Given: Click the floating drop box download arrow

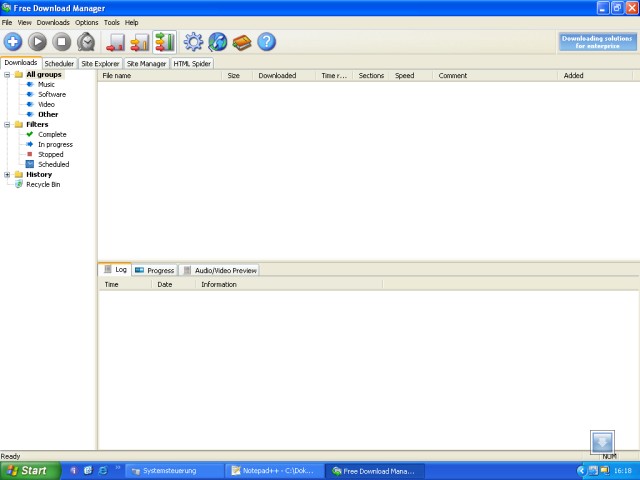Looking at the screenshot, I should pyautogui.click(x=602, y=442).
